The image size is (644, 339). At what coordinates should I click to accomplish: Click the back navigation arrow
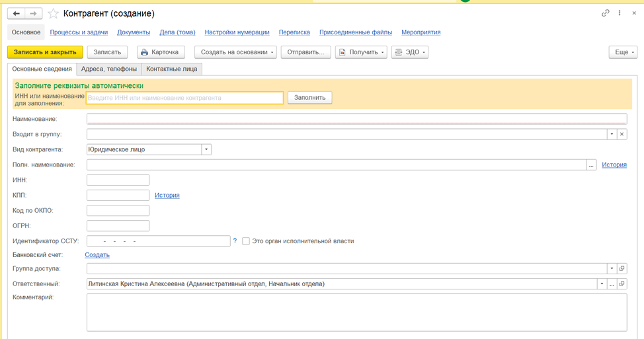click(17, 13)
